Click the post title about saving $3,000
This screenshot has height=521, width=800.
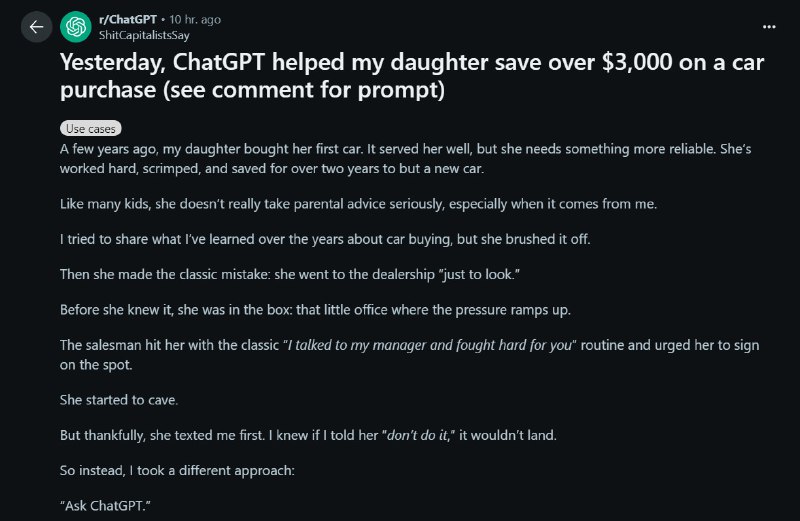pos(412,76)
